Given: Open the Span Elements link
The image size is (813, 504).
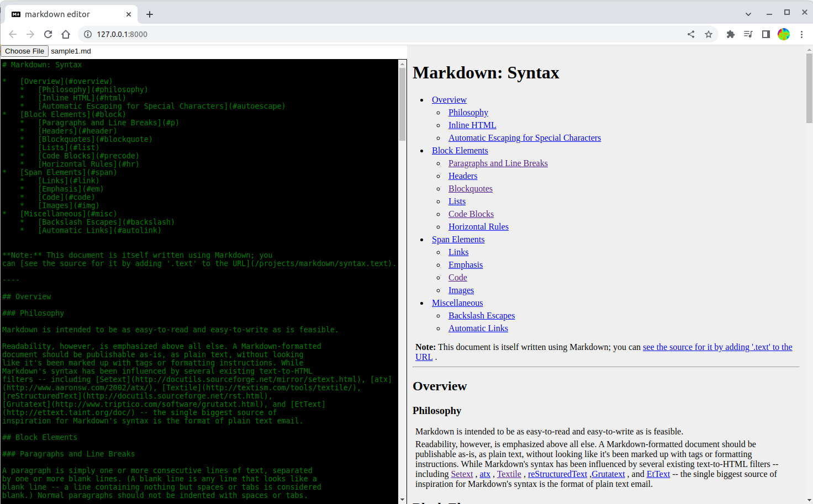Looking at the screenshot, I should pos(458,240).
